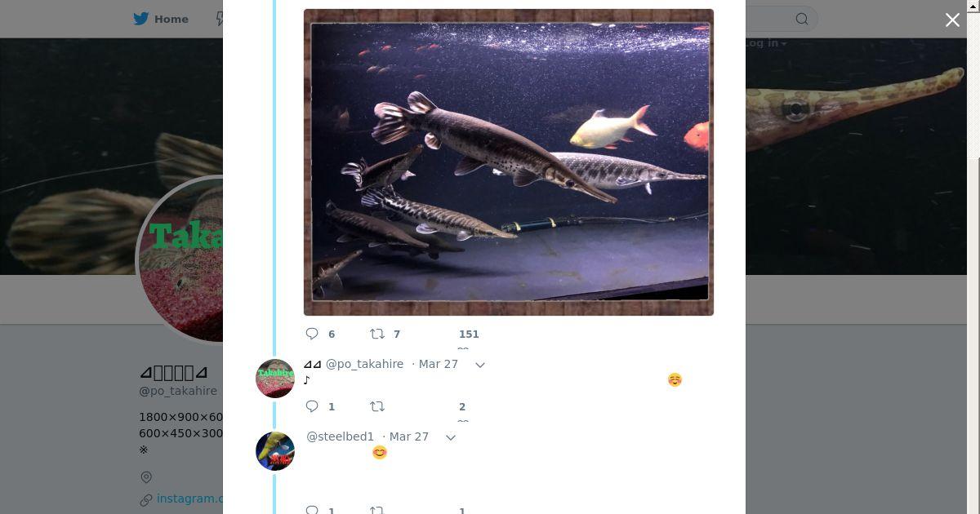Image resolution: width=980 pixels, height=514 pixels.
Task: Retweet the fish photo tweet
Action: (x=377, y=334)
